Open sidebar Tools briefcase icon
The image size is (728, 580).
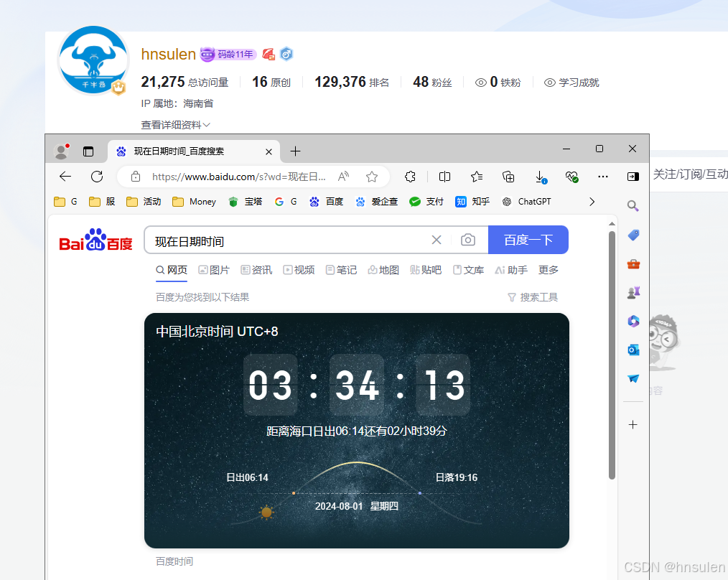point(633,264)
